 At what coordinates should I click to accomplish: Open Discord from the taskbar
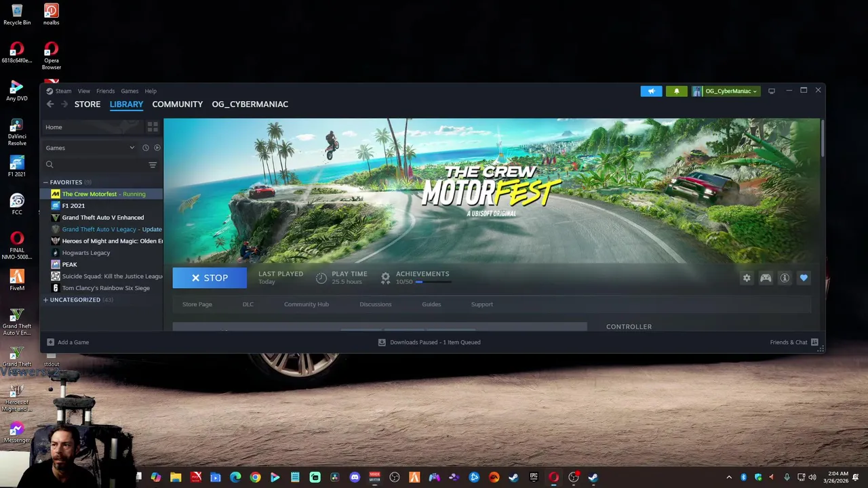point(355,477)
